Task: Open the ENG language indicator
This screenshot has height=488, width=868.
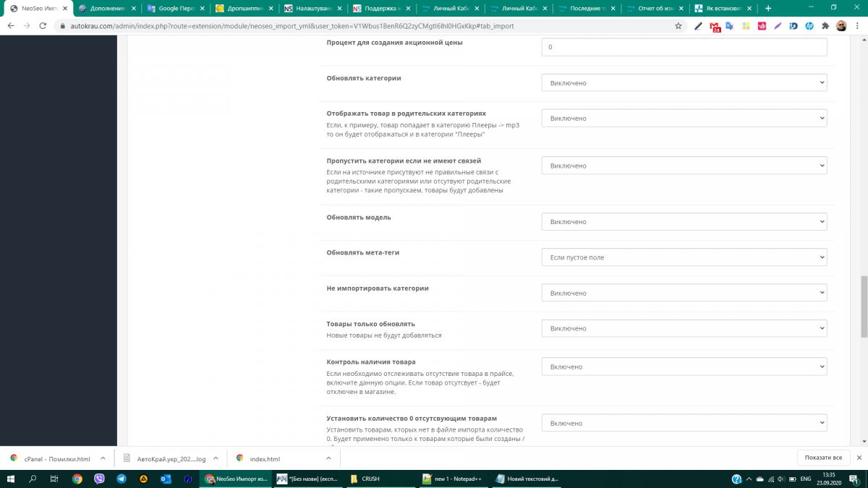Action: (x=805, y=479)
